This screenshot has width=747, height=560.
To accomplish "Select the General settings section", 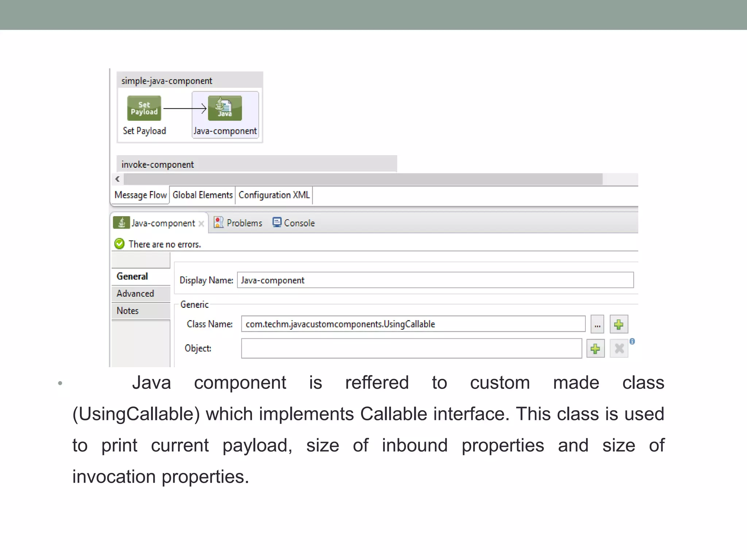I will pos(141,276).
